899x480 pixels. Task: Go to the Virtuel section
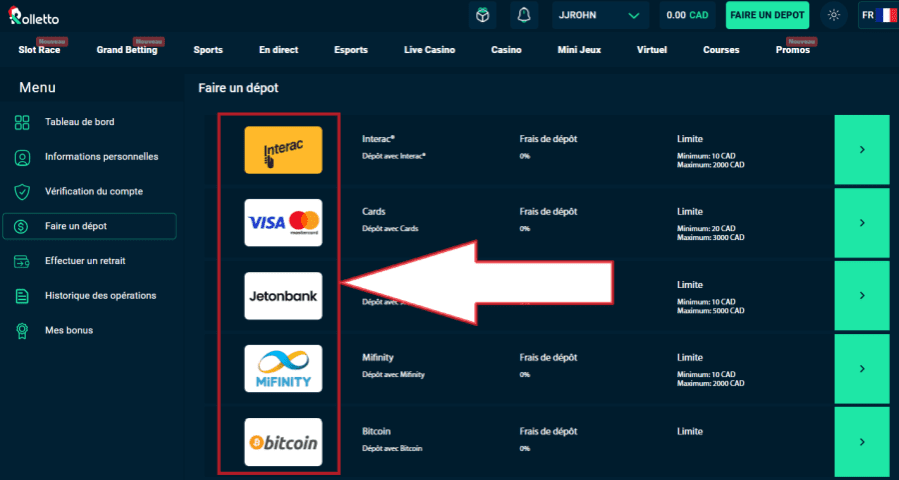[x=652, y=50]
